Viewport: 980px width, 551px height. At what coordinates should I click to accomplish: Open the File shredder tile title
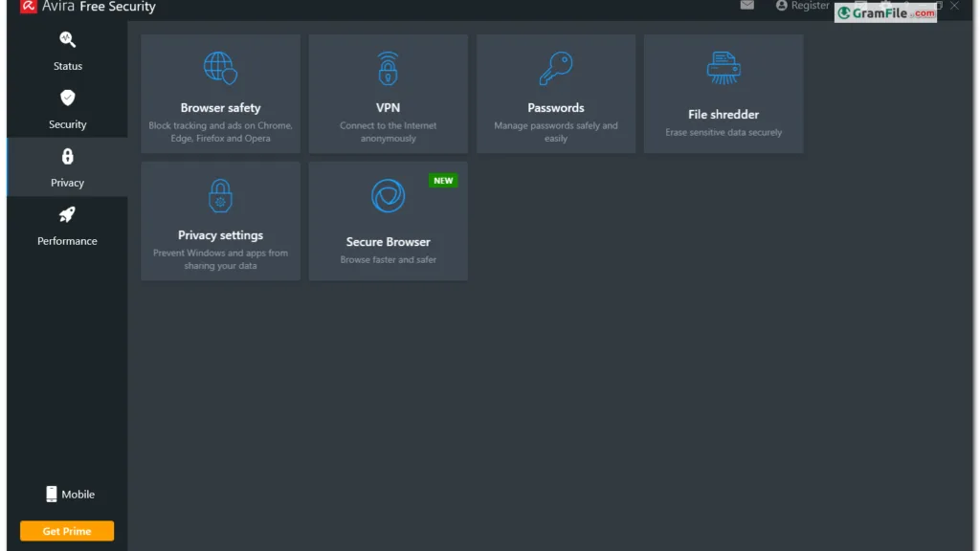point(724,115)
